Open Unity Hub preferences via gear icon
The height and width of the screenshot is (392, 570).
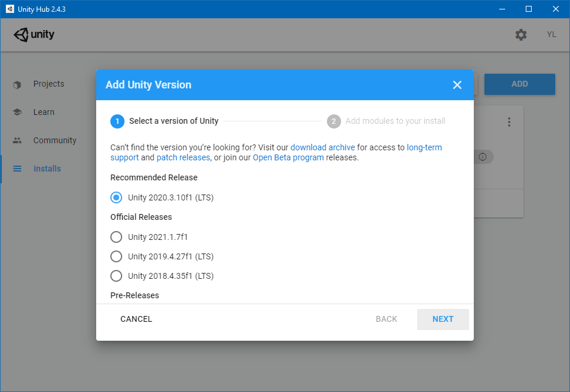[521, 35]
